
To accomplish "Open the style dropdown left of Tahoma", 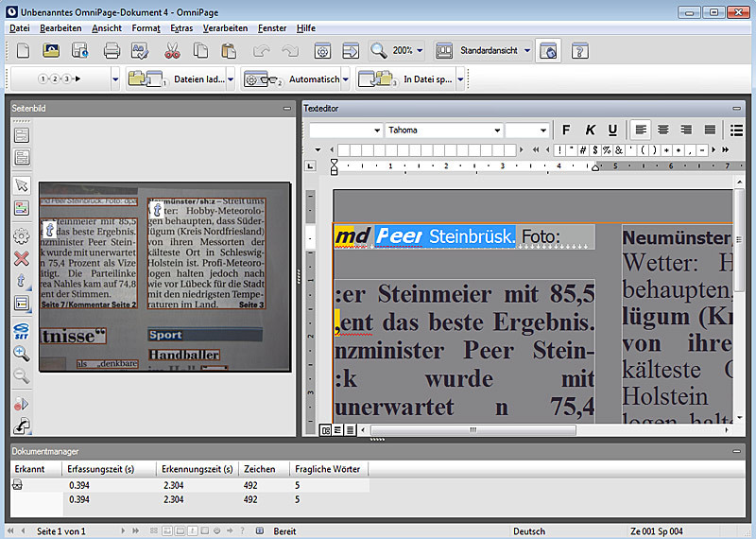I will click(x=377, y=130).
